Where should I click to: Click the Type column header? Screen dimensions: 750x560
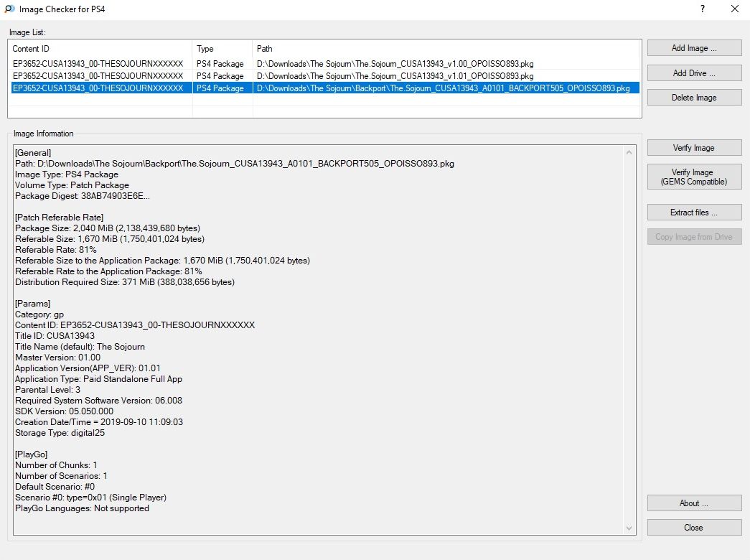click(x=222, y=49)
